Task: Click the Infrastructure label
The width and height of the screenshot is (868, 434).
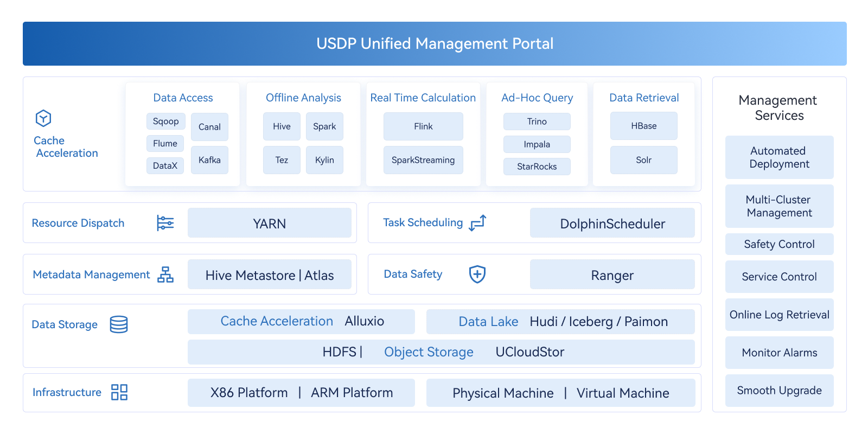Action: click(x=67, y=392)
